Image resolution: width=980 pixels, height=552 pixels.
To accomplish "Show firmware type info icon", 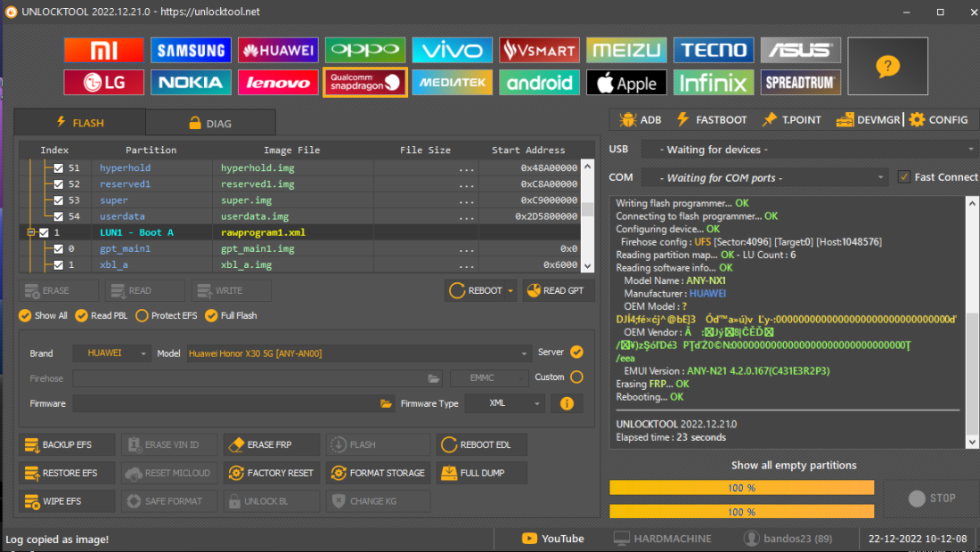I will pos(567,404).
